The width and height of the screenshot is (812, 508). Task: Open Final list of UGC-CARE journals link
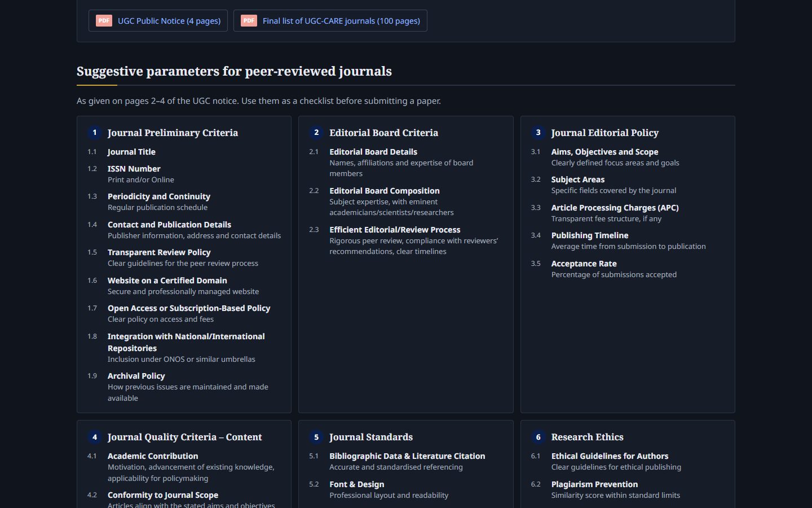[x=330, y=20]
